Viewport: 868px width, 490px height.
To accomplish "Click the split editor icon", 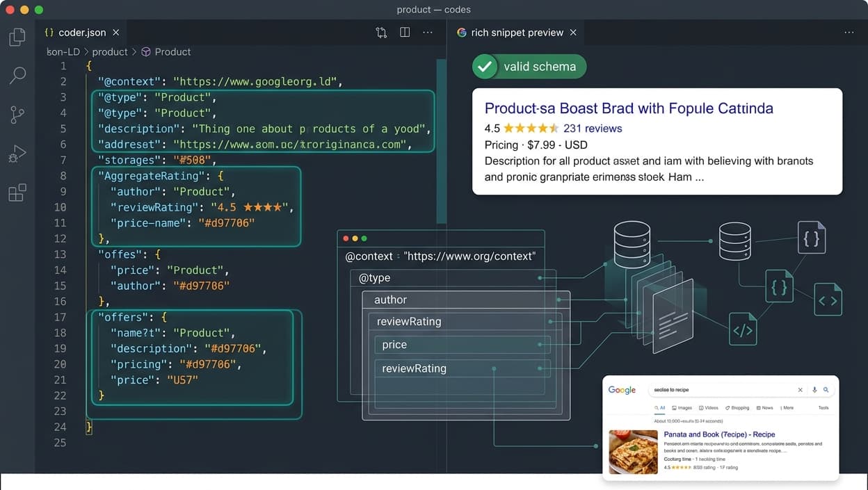I will (x=405, y=33).
